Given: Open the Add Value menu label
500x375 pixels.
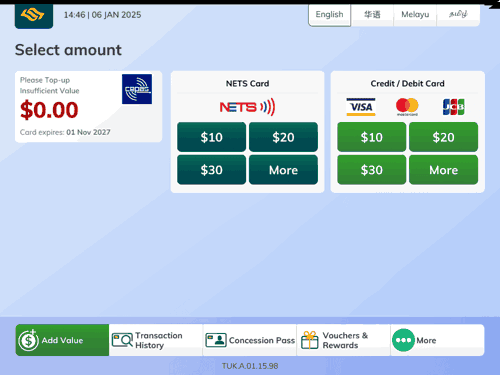Looking at the screenshot, I should 62,340.
